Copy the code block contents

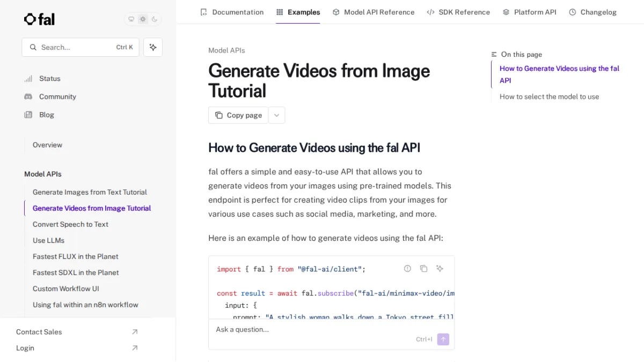(423, 269)
